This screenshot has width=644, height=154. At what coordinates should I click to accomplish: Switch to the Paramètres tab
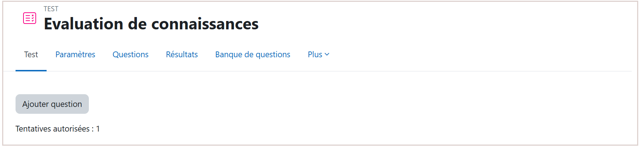(x=75, y=54)
